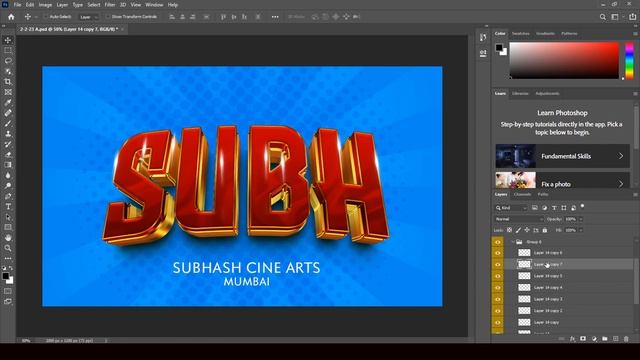This screenshot has height=360, width=640.
Task: Enable the Auto-Select checkbox
Action: point(45,17)
